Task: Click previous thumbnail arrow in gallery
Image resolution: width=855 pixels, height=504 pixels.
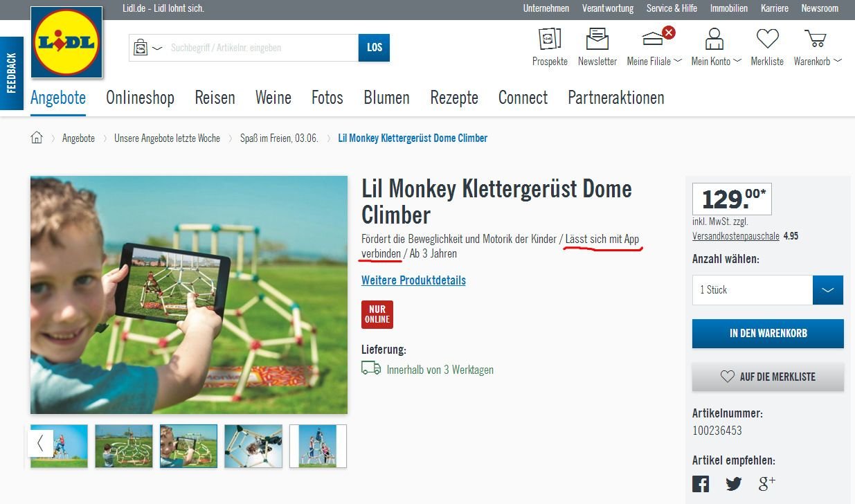Action: tap(40, 443)
